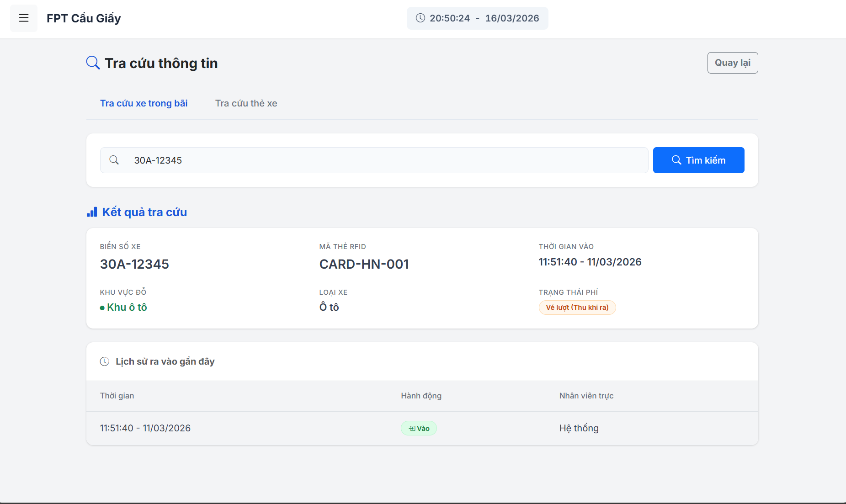
Task: Focus the license plate search field
Action: coord(384,160)
